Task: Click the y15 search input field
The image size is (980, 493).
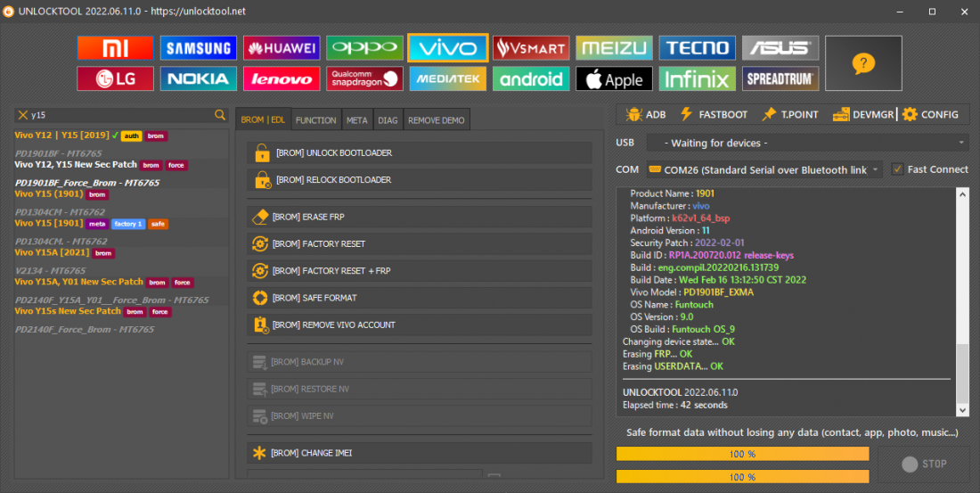Action: [121, 115]
